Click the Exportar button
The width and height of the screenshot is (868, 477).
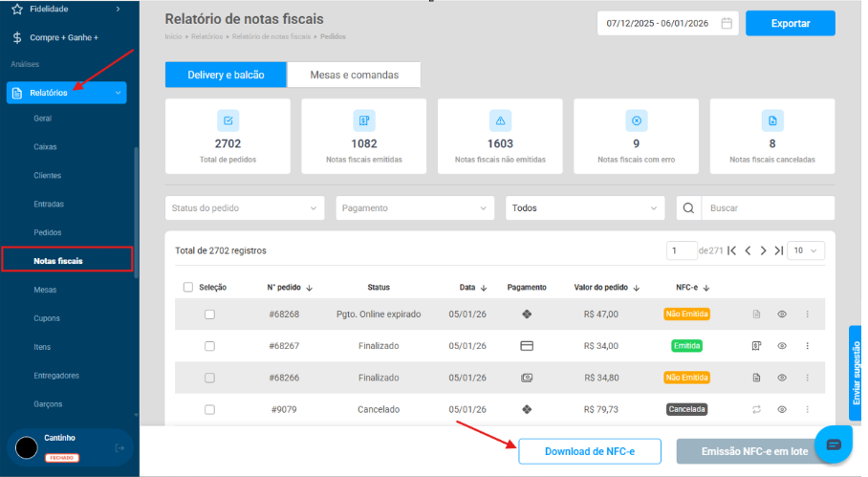tap(790, 24)
